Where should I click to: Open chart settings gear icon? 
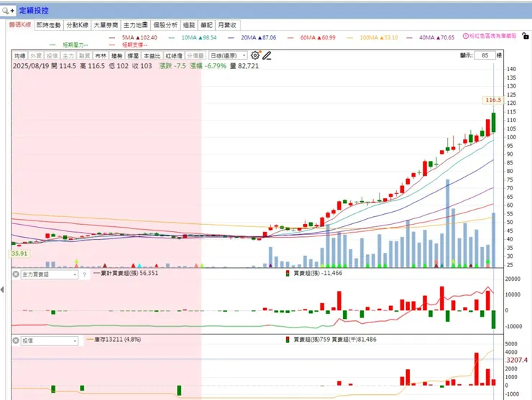pos(254,55)
